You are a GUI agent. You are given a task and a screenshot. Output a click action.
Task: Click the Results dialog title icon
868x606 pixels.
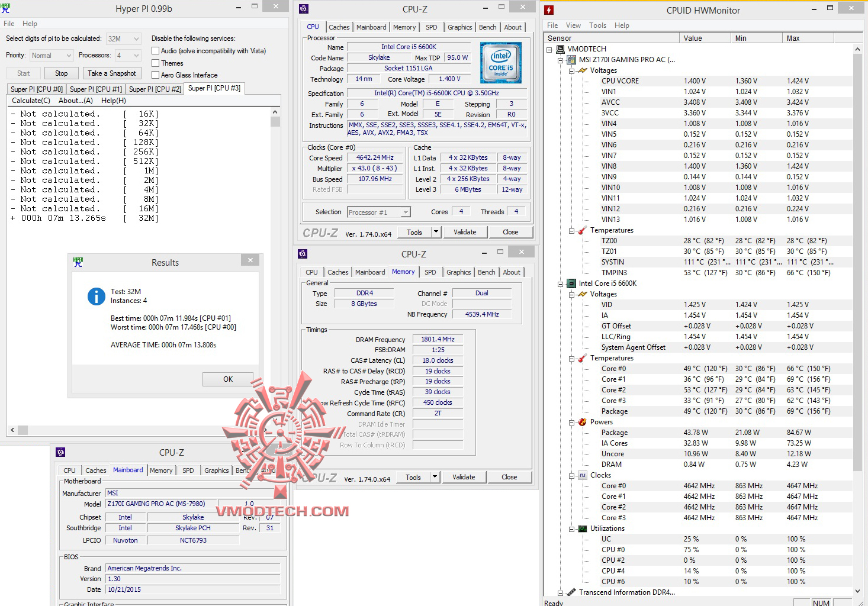pos(78,262)
